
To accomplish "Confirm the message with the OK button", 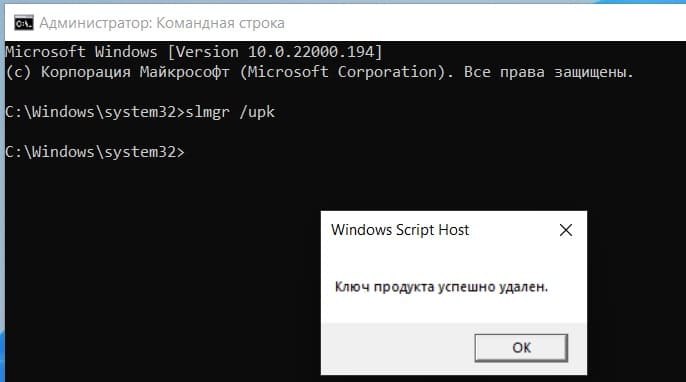I will 521,348.
